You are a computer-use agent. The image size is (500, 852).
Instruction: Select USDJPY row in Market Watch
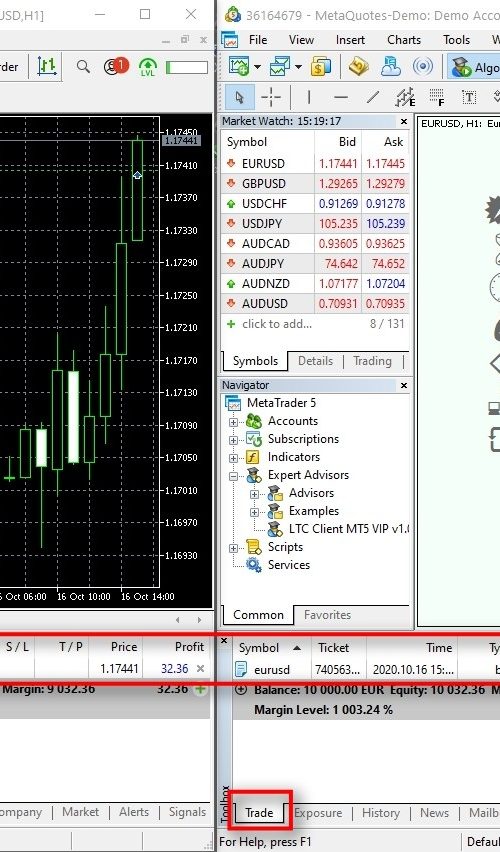pyautogui.click(x=315, y=223)
